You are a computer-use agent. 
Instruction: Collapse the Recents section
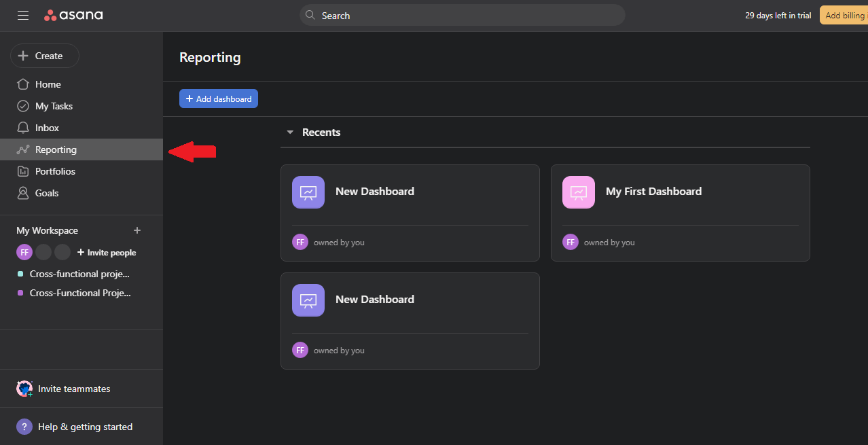coord(290,132)
